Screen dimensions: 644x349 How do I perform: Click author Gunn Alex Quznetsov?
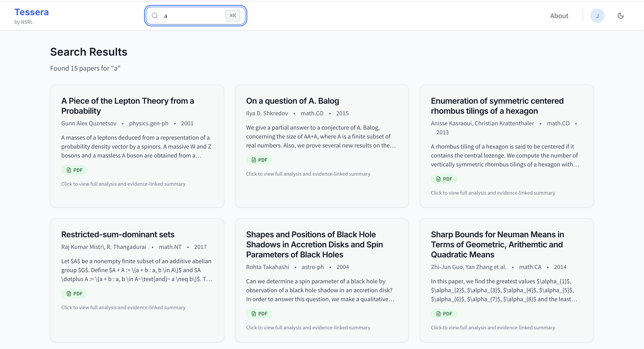pos(89,123)
